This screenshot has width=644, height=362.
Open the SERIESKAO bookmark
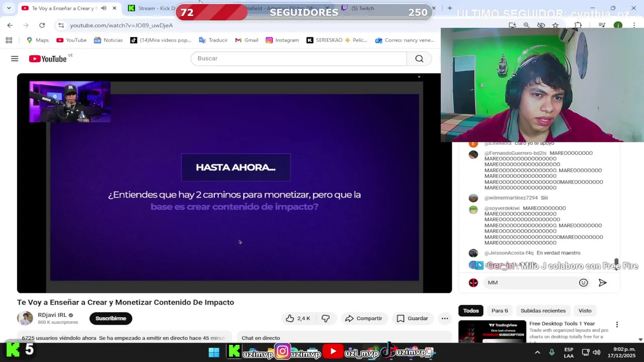click(337, 40)
